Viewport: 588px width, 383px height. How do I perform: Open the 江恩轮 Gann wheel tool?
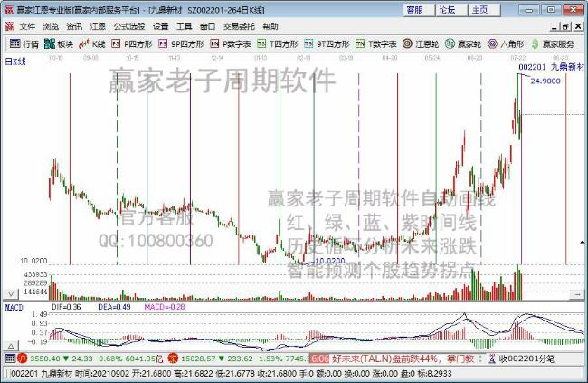(x=421, y=44)
